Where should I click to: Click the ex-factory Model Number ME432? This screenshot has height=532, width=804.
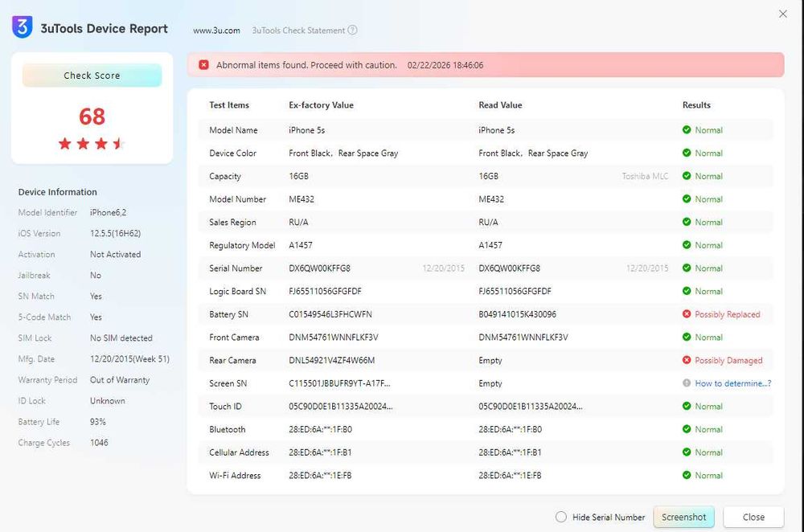click(x=301, y=198)
